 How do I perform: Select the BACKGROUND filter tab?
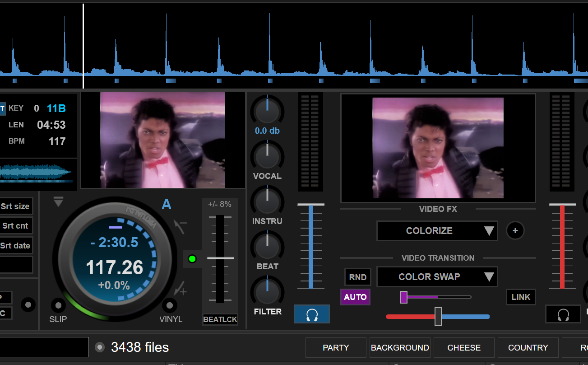tap(400, 347)
